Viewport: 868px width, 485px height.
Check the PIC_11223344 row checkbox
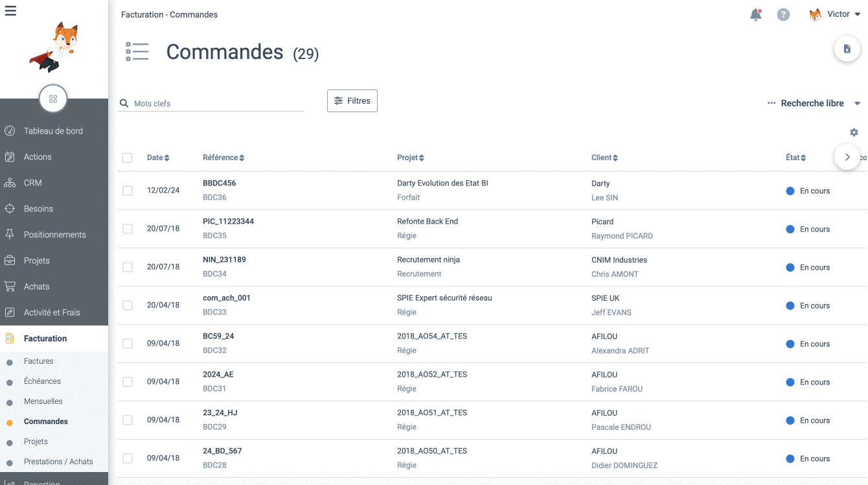point(128,229)
